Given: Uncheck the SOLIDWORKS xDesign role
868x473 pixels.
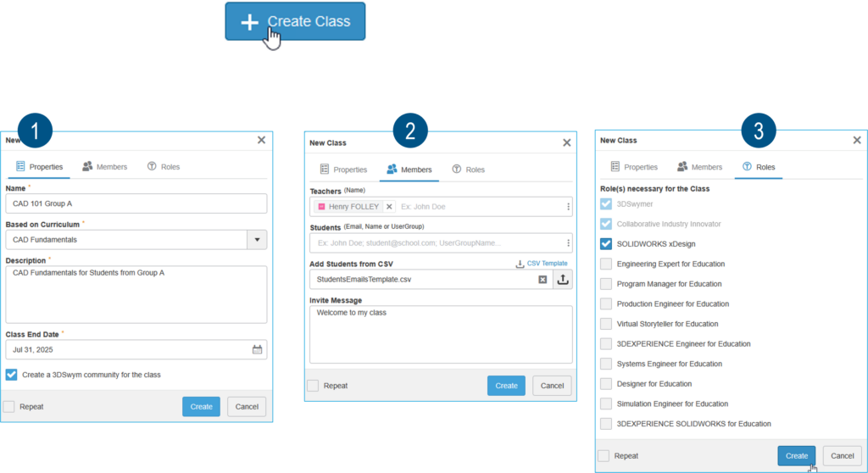Looking at the screenshot, I should [x=605, y=244].
